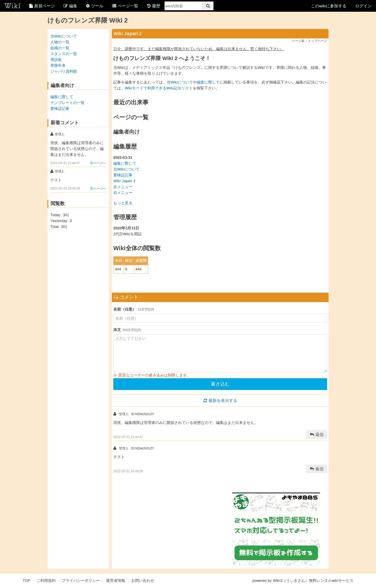This screenshot has height=588, width=376.
Task: Open 用語集 sidebar link
Action: click(56, 60)
